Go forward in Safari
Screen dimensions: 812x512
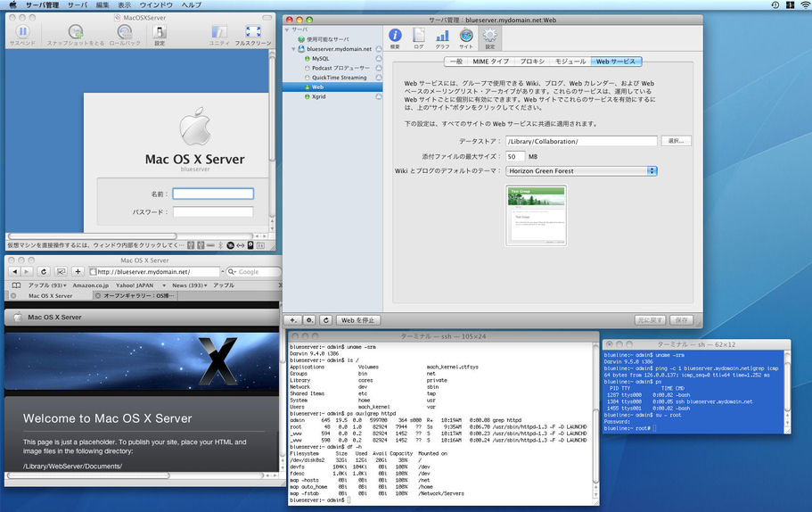(x=27, y=271)
